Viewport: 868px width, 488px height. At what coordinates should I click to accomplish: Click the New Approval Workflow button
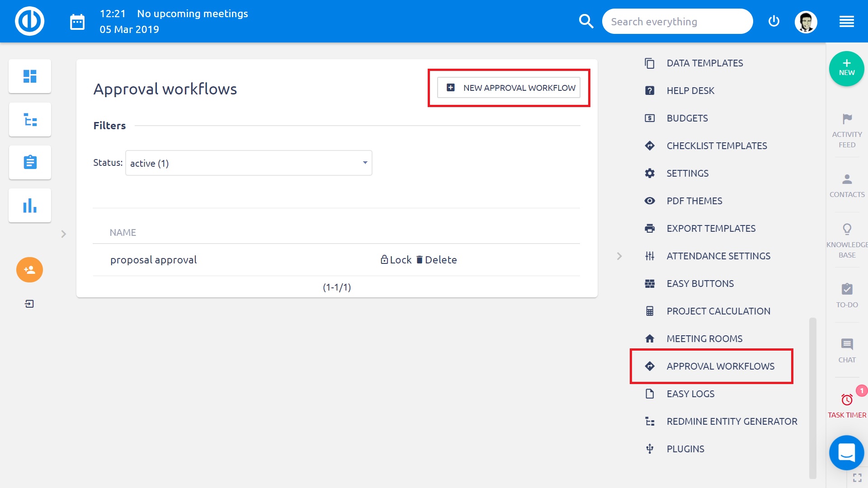click(x=509, y=88)
